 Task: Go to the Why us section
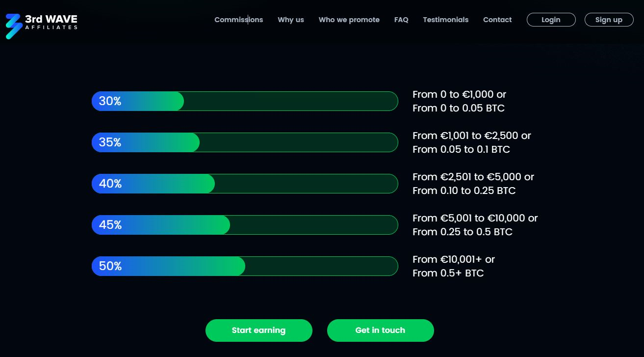point(291,20)
